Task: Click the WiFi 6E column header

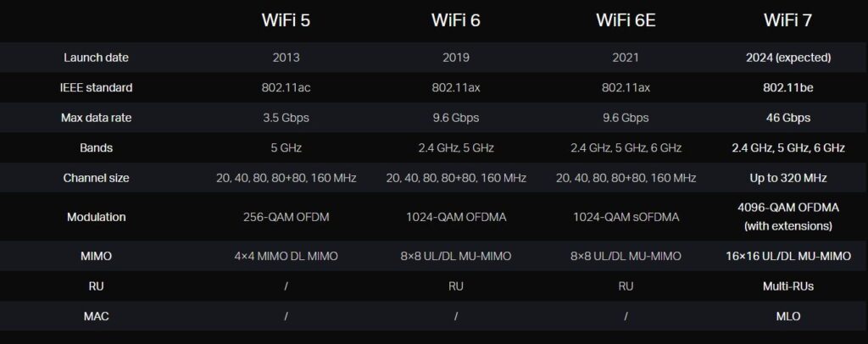Action: pos(625,20)
